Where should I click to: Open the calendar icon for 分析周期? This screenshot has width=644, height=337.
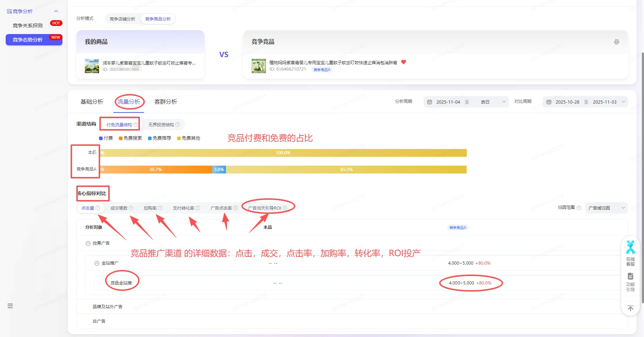click(429, 102)
